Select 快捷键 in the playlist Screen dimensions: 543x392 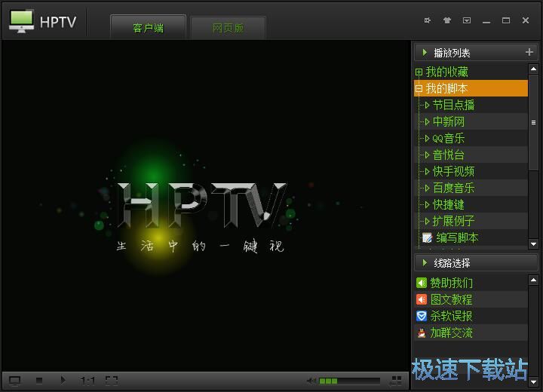[449, 204]
